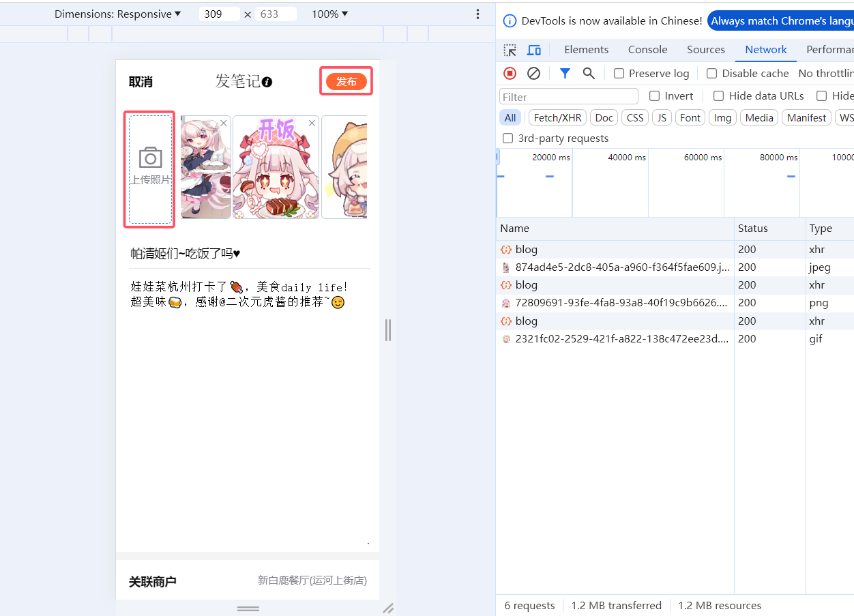Switch to the Elements tab

(x=586, y=50)
